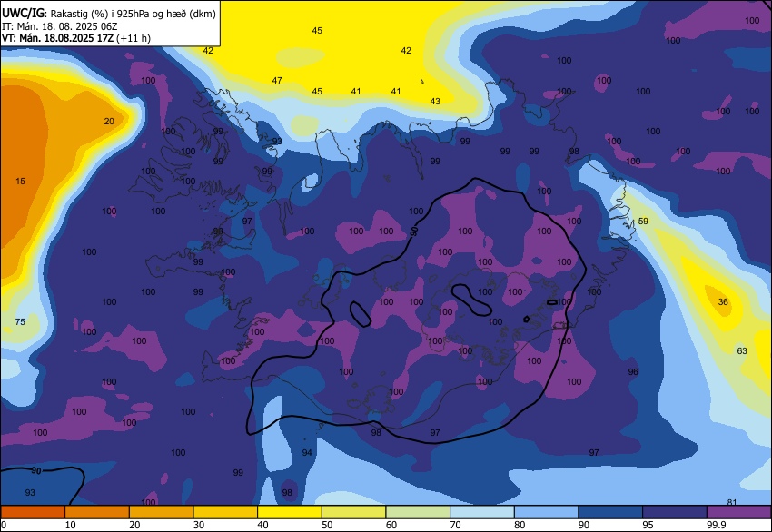Click the '70' legend tick label
This screenshot has height=532, width=772.
tap(455, 525)
